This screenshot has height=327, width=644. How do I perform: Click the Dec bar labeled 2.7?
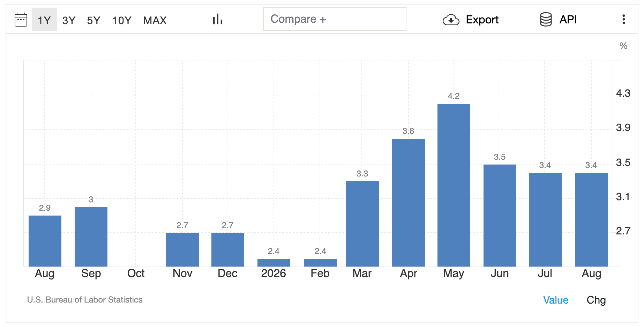click(x=228, y=250)
